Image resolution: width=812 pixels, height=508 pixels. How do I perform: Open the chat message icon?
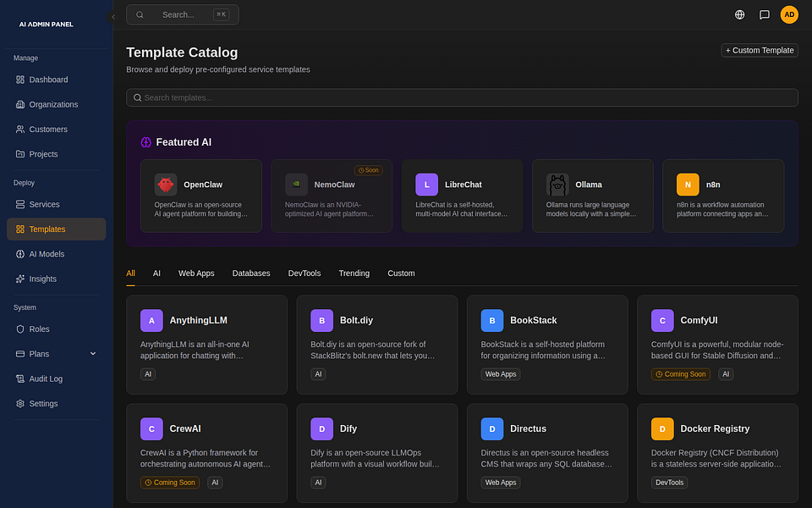[x=765, y=15]
